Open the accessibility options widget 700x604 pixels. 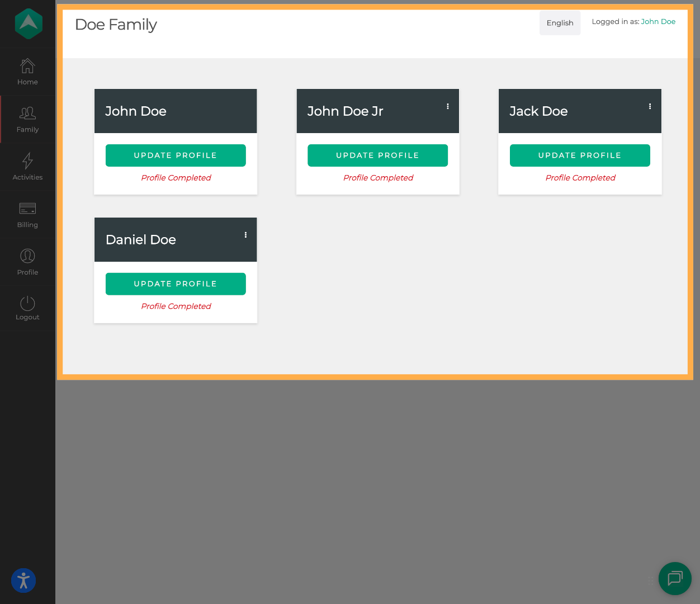click(23, 581)
